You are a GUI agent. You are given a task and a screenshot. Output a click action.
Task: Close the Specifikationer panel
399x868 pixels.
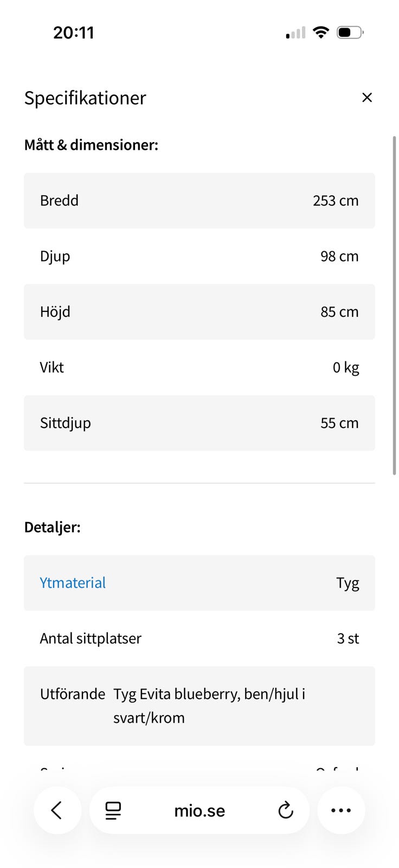(x=367, y=98)
